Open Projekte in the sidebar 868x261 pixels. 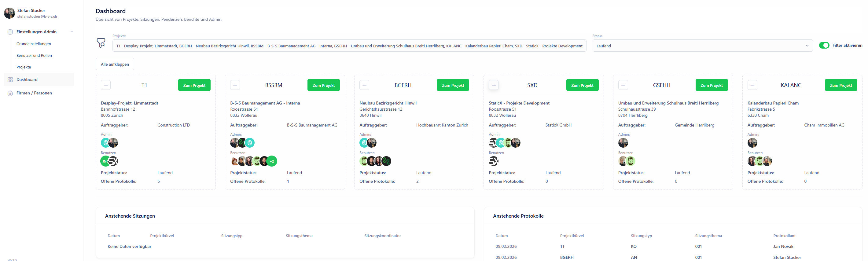click(24, 67)
